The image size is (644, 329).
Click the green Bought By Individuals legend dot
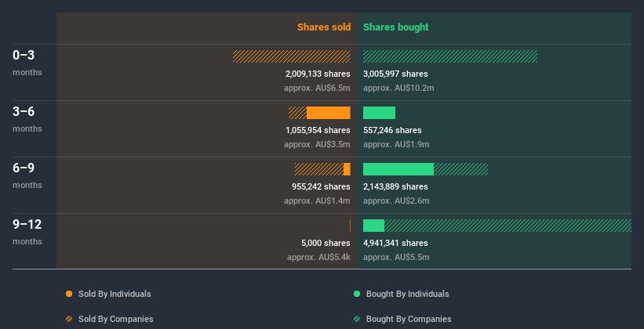(357, 294)
